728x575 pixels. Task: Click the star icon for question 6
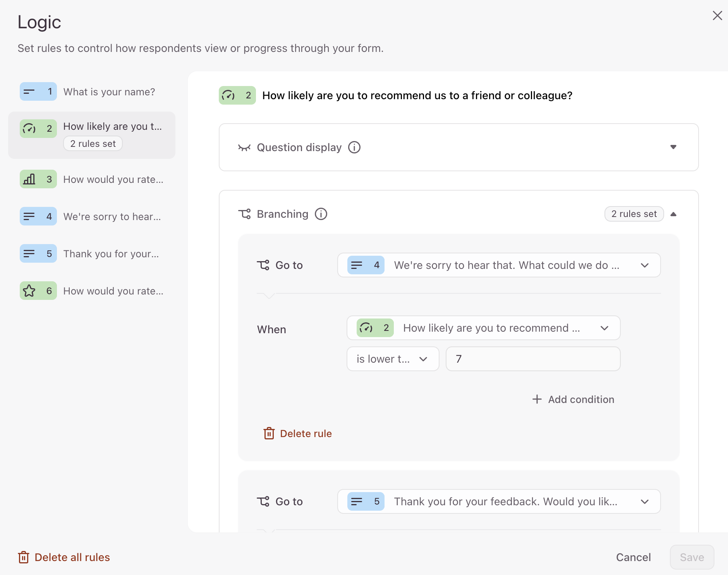29,291
